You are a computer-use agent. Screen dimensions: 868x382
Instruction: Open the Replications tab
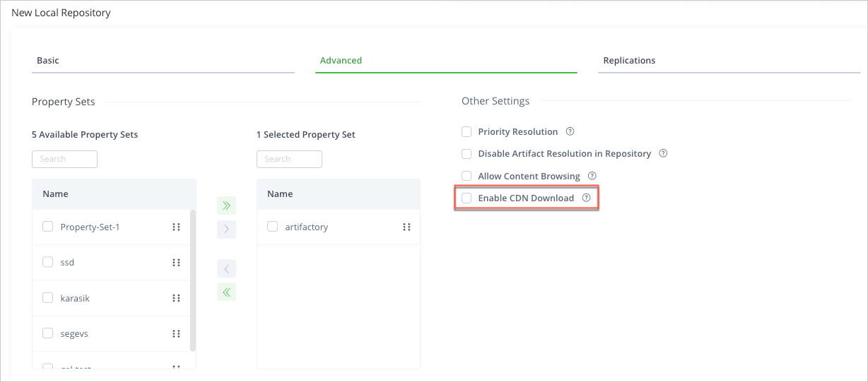tap(729, 61)
